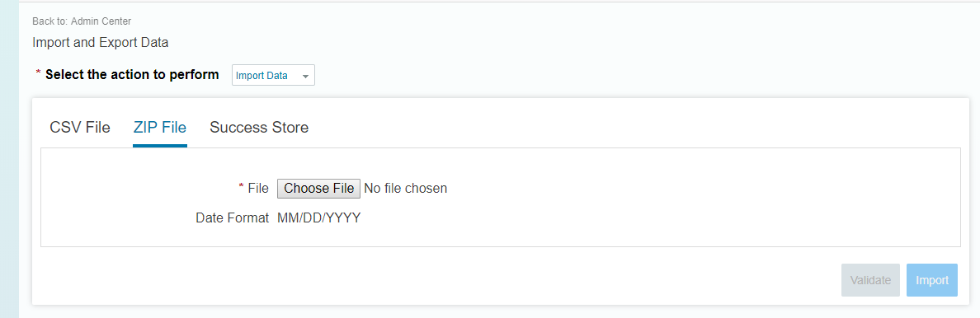Select the ZIP File tab
980x318 pixels.
coord(160,128)
